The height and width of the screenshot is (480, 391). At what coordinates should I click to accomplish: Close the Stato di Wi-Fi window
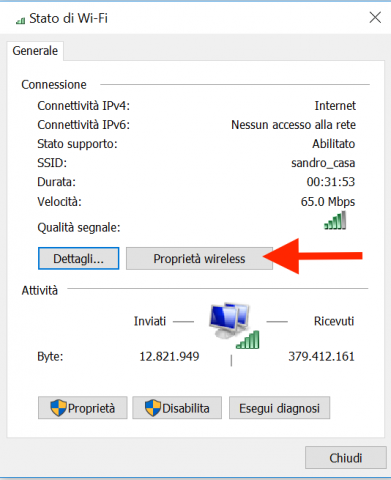point(375,17)
